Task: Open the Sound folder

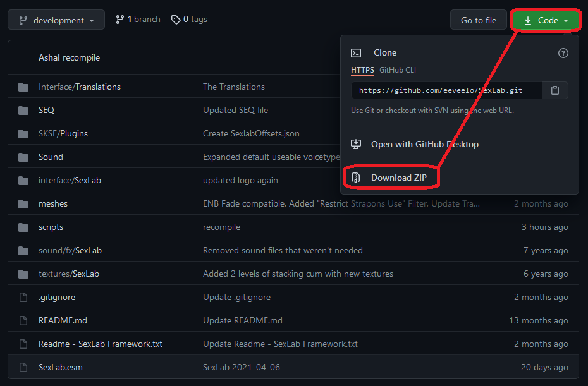Action: (51, 157)
